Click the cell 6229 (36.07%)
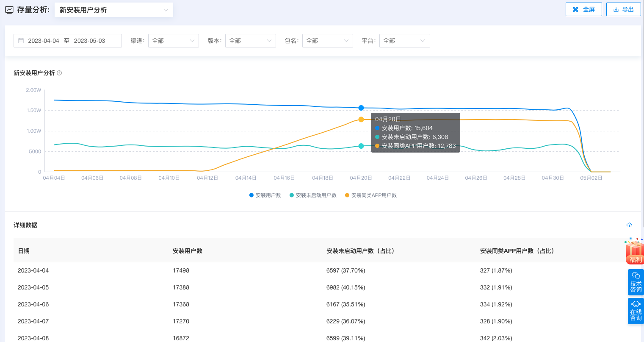The height and width of the screenshot is (342, 644). coord(345,321)
